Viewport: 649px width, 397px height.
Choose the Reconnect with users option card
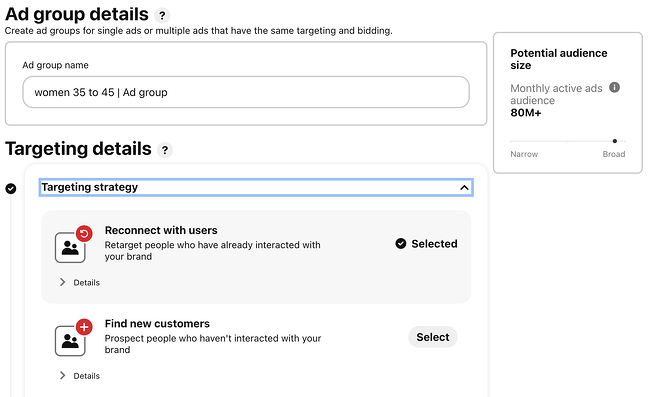coord(256,257)
